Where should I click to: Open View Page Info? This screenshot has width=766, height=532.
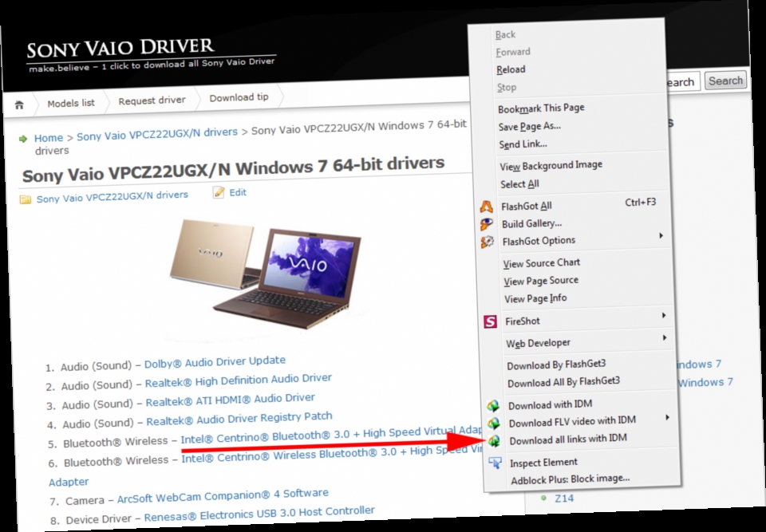click(535, 298)
